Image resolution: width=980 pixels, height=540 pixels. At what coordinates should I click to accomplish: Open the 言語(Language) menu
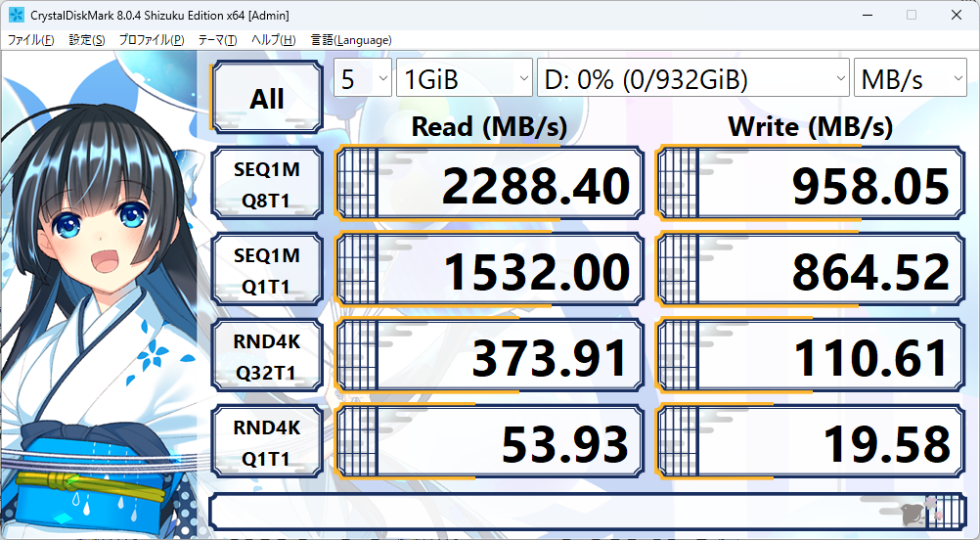coord(351,40)
